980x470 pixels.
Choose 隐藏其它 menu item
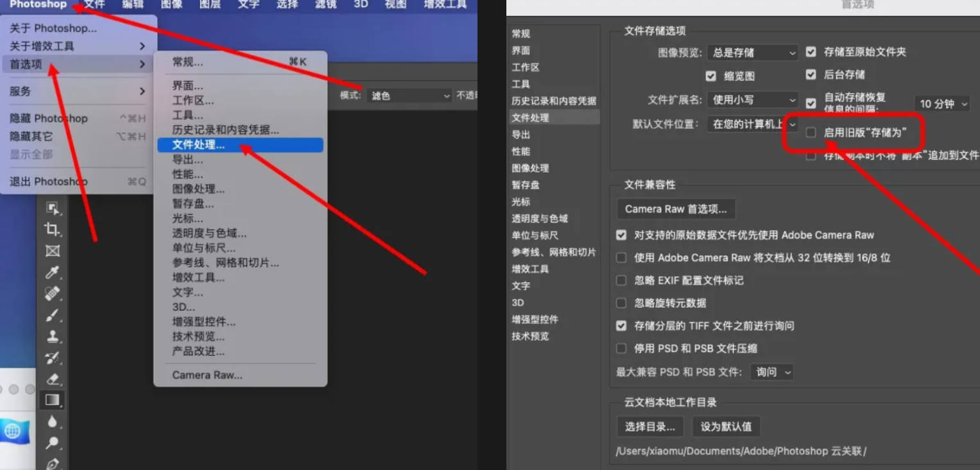77,136
